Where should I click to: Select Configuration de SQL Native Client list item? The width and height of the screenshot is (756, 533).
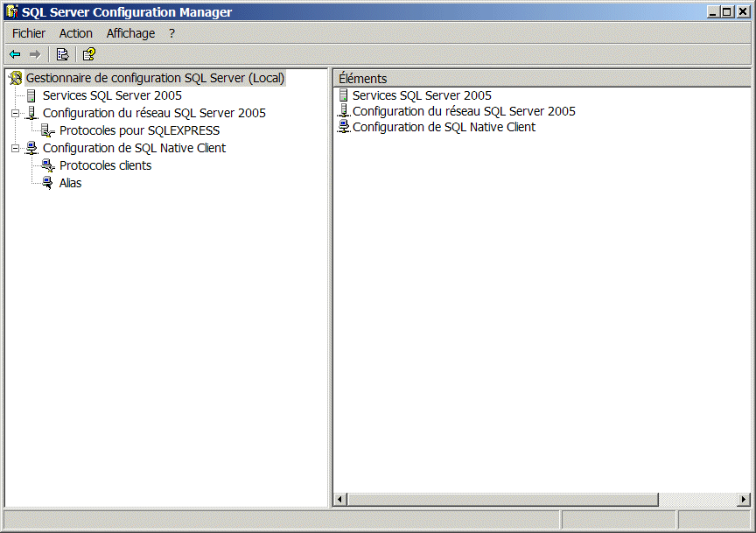[x=444, y=127]
